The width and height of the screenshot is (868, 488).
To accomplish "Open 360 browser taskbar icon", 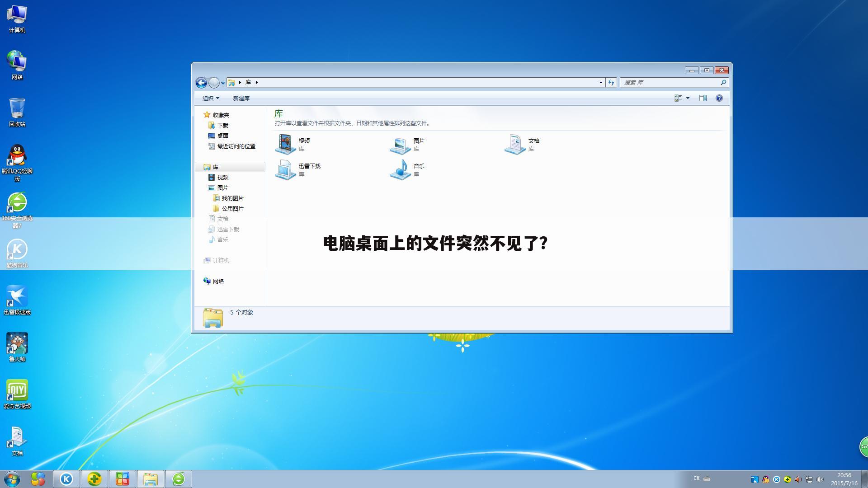I will click(178, 479).
